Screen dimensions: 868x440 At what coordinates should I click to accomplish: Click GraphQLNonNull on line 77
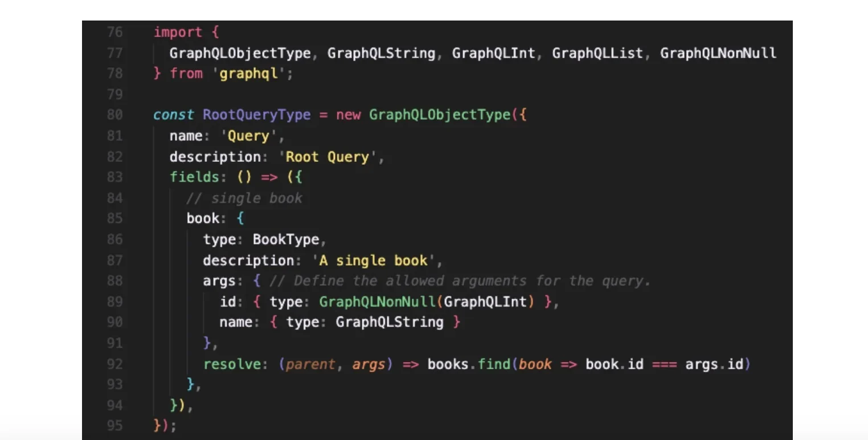(x=718, y=53)
